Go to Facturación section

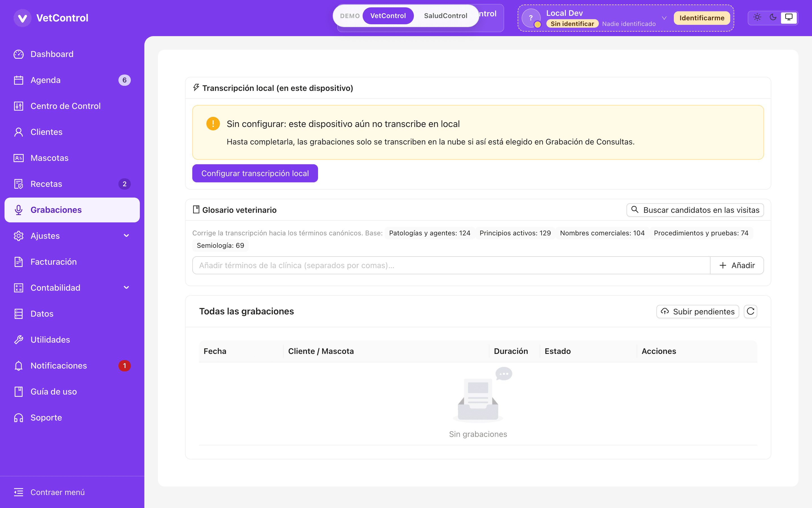click(72, 262)
